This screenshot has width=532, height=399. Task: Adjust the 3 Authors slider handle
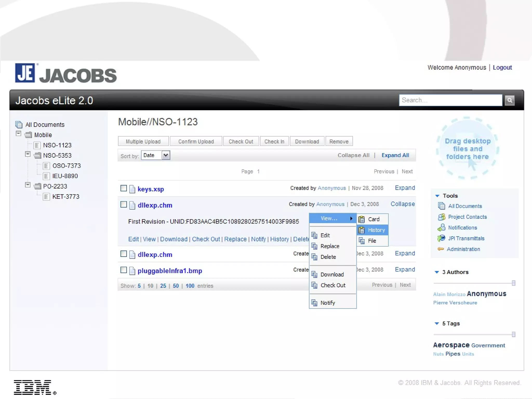513,283
